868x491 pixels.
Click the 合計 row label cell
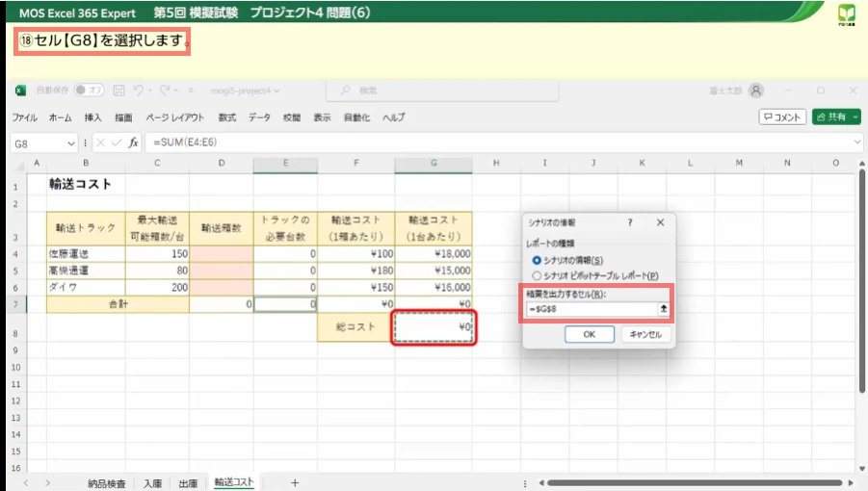coord(118,304)
